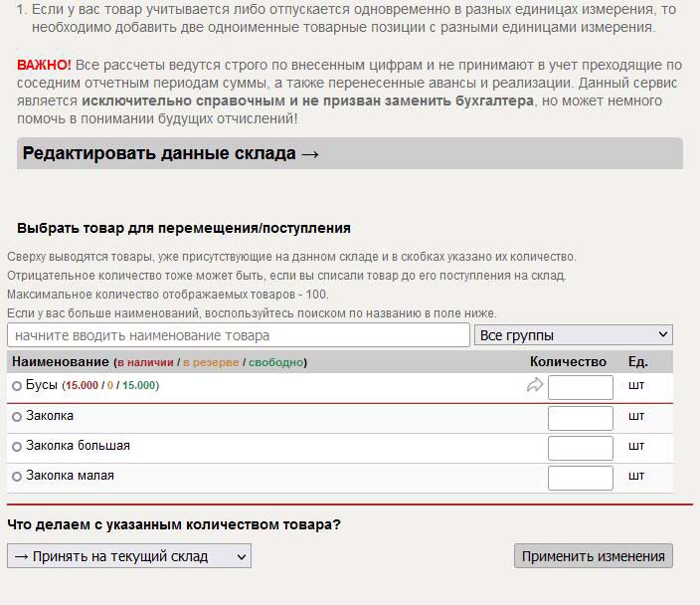The width and height of the screenshot is (700, 605).
Task: Select the Бусы radio button
Action: (x=17, y=386)
